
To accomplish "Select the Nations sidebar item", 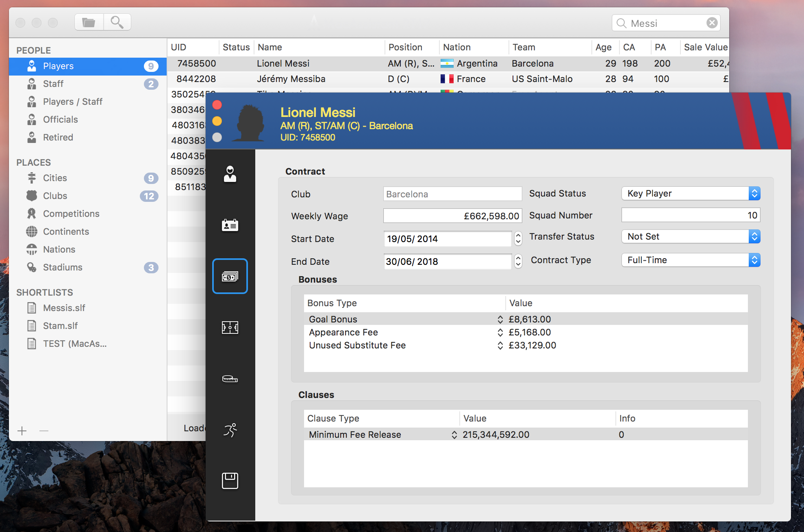I will (88, 250).
